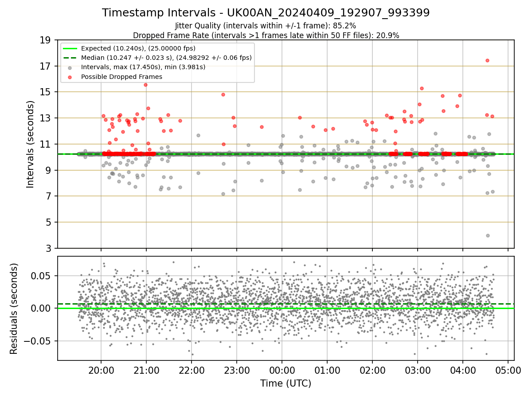This screenshot has width=532, height=399.
Task: Click the '00:00' x-axis tick label
Action: tap(282, 370)
